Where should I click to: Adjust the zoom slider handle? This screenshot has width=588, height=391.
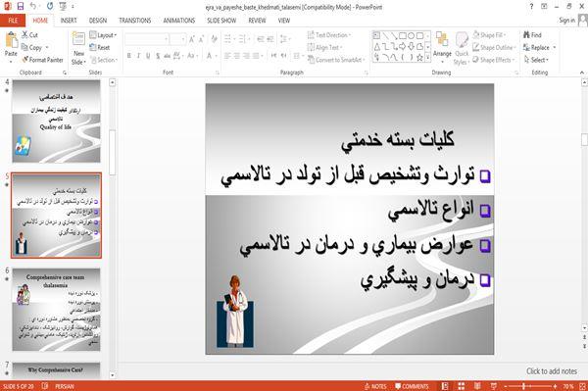pos(523,386)
